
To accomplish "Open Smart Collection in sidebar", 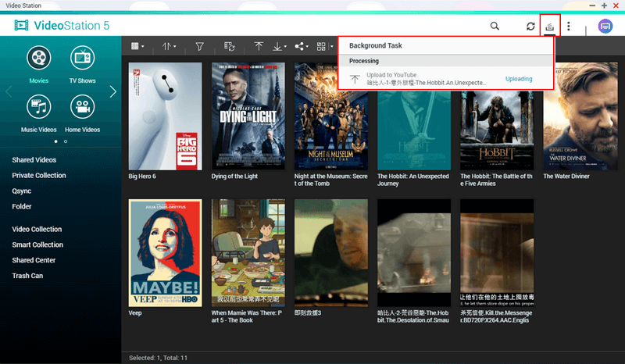I will (x=37, y=244).
